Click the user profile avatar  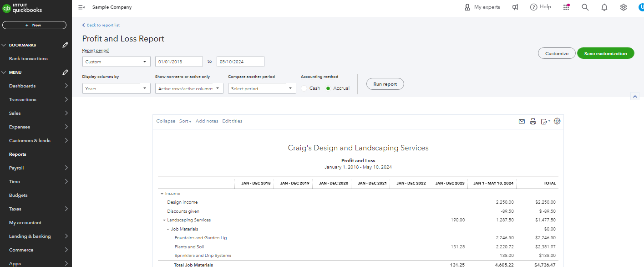pos(640,7)
